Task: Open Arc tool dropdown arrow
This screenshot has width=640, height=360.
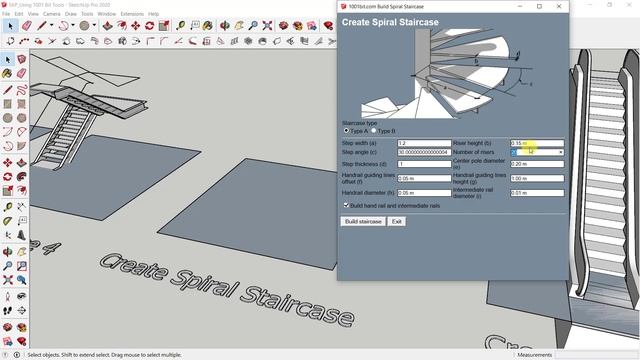Action: pos(73,26)
